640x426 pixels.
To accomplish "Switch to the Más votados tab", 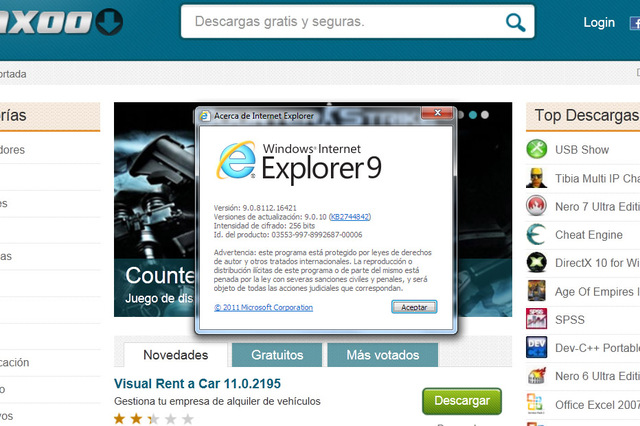I will coord(383,355).
